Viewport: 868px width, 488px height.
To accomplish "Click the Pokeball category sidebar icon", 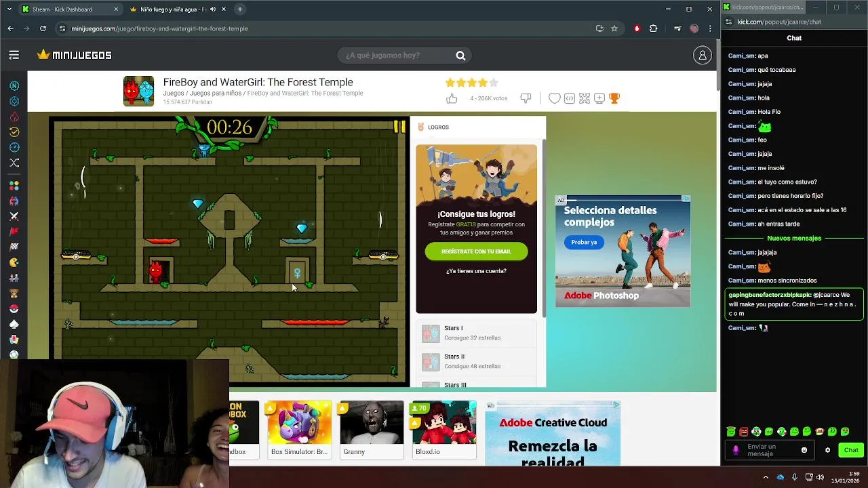I will pyautogui.click(x=14, y=309).
